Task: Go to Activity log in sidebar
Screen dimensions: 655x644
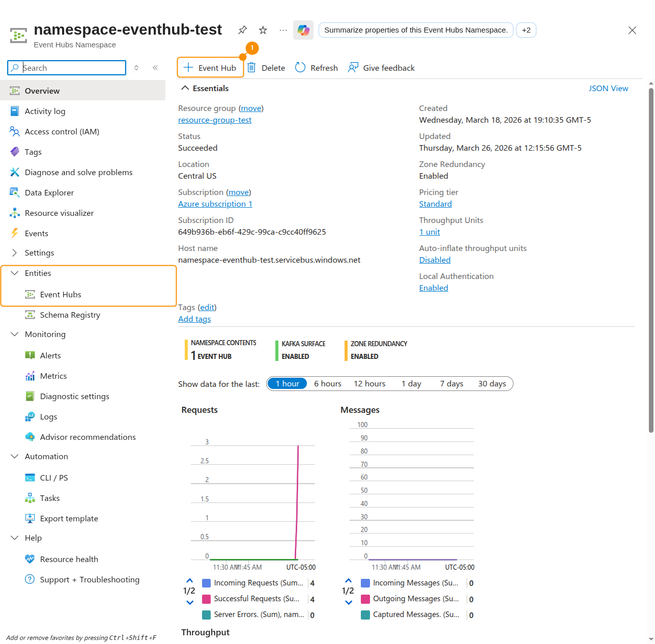Action: 45,111
